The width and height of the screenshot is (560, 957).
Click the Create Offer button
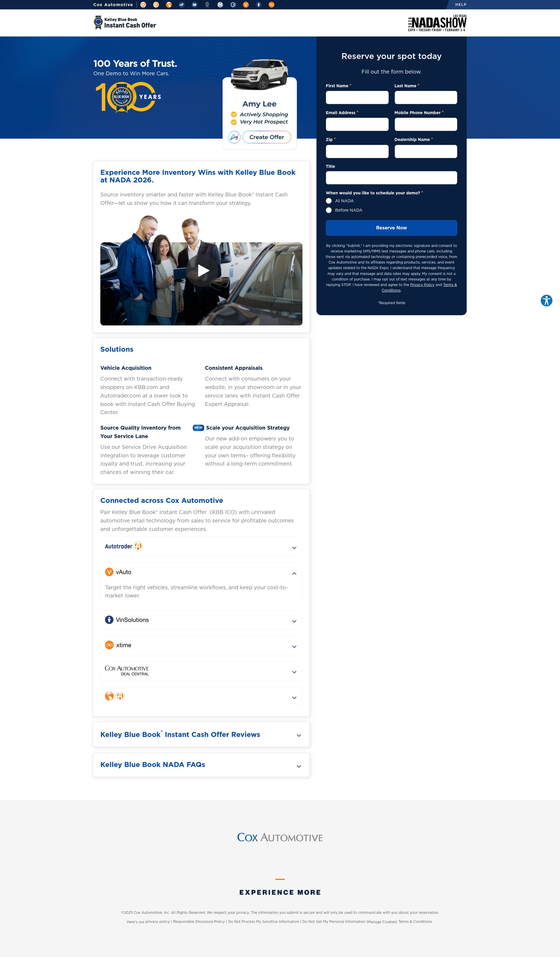(x=267, y=137)
